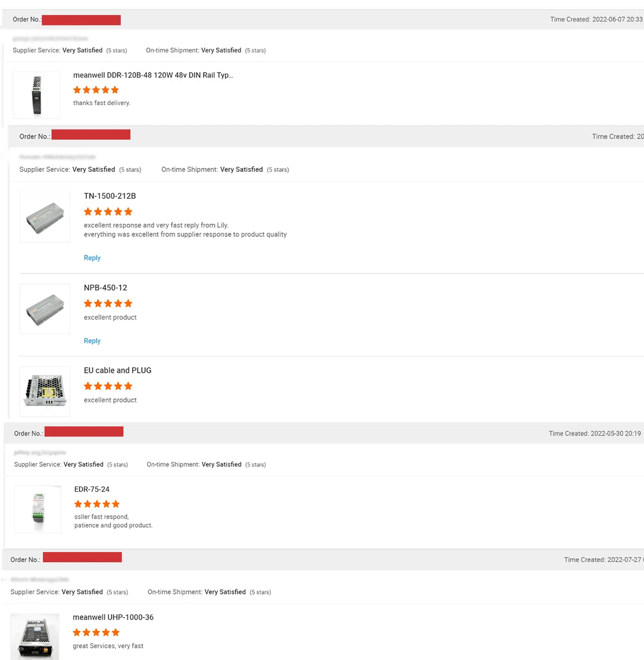Click the star rating under meanwell DDR-120B-48
The height and width of the screenshot is (660, 644).
coord(96,90)
